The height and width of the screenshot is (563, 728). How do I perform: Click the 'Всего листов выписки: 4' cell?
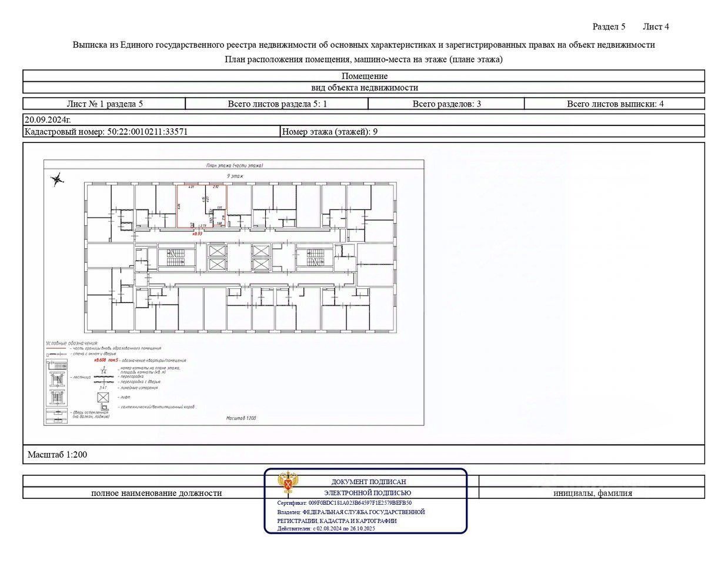[x=615, y=104]
